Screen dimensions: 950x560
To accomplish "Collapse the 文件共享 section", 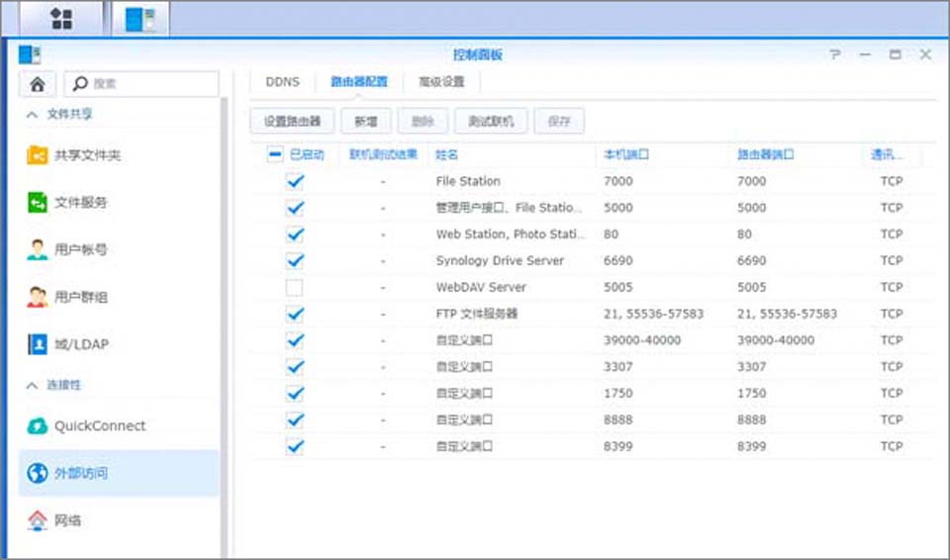I will pos(32,115).
